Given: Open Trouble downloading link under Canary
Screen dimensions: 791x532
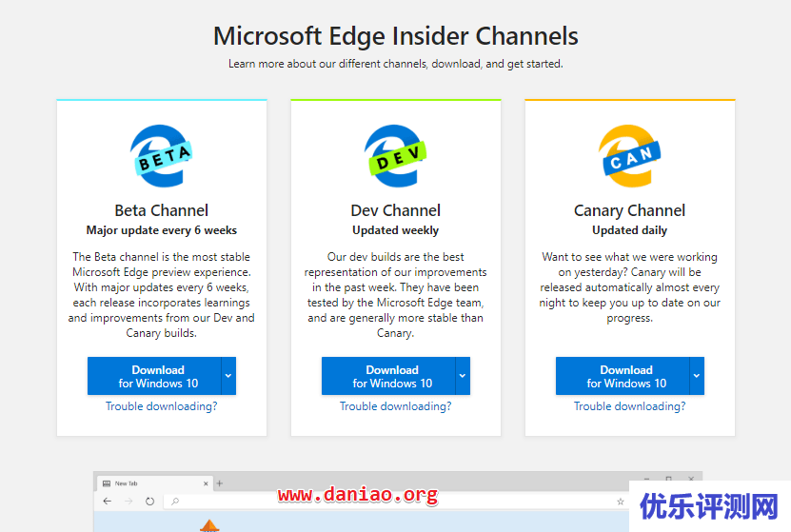Looking at the screenshot, I should point(629,406).
